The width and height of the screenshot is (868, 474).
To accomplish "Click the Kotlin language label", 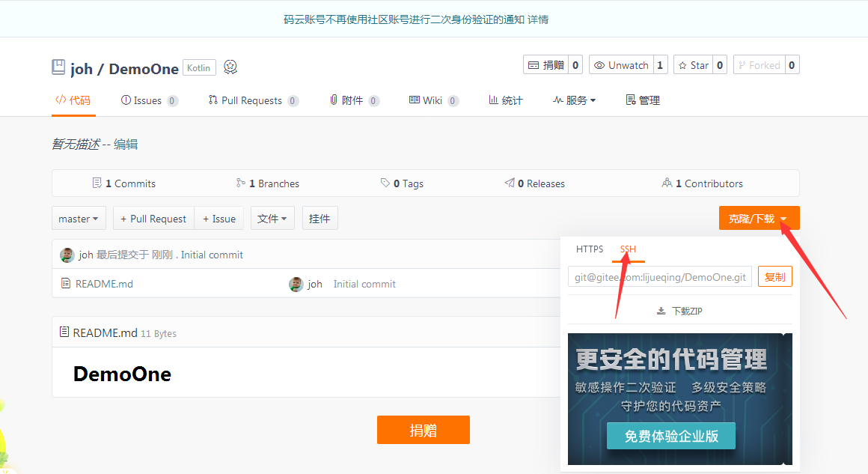I will click(x=199, y=67).
